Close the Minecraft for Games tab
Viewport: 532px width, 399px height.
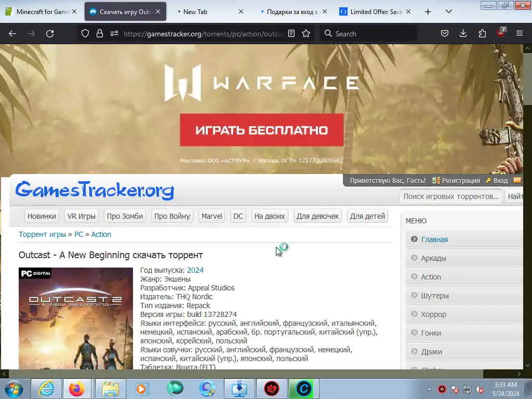click(x=74, y=11)
